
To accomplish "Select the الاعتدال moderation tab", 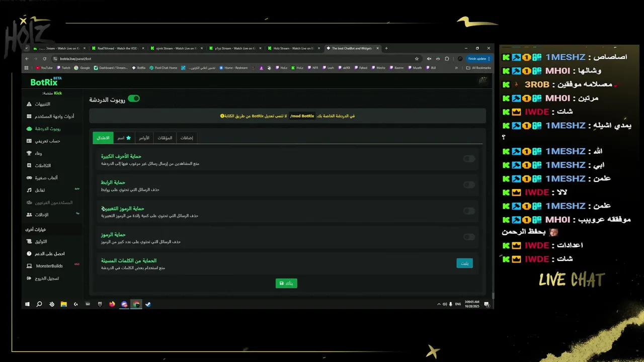I will (103, 138).
